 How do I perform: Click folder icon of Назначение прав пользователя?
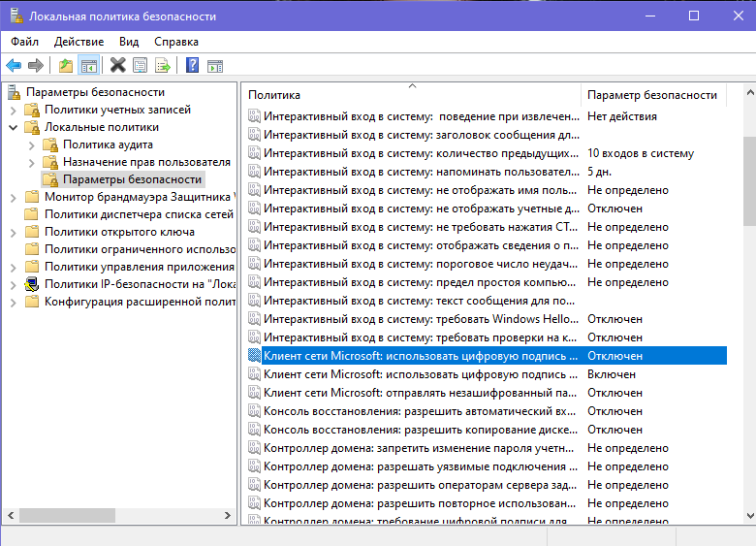[x=50, y=162]
